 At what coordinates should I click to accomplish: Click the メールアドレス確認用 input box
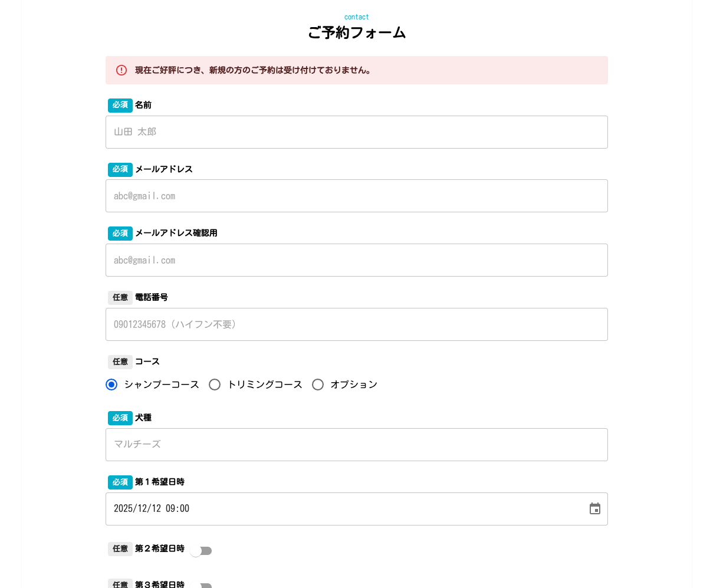pos(356,260)
